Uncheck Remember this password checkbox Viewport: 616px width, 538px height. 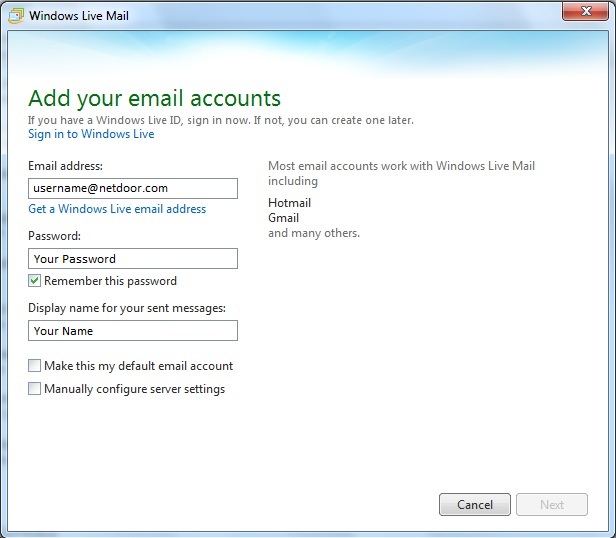point(35,281)
